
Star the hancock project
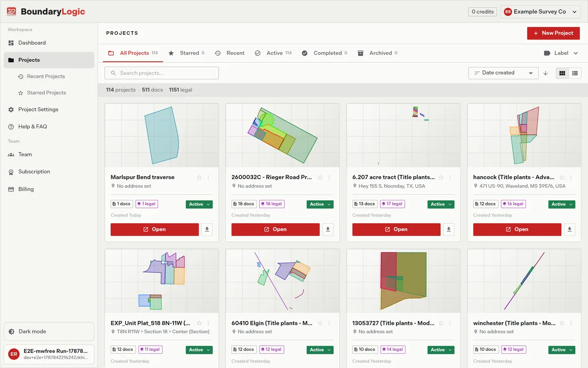point(562,178)
